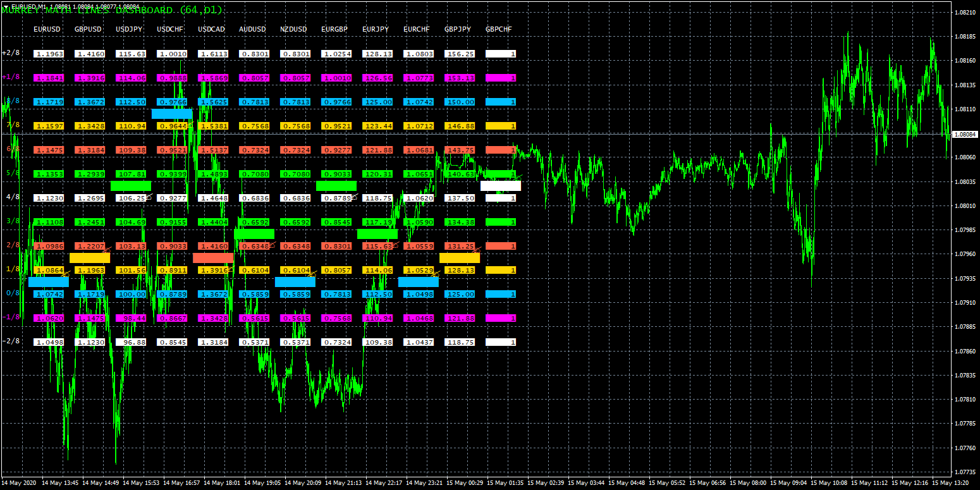Click the green position bar in USDJPY column
This screenshot has height=490, width=980.
[131, 186]
